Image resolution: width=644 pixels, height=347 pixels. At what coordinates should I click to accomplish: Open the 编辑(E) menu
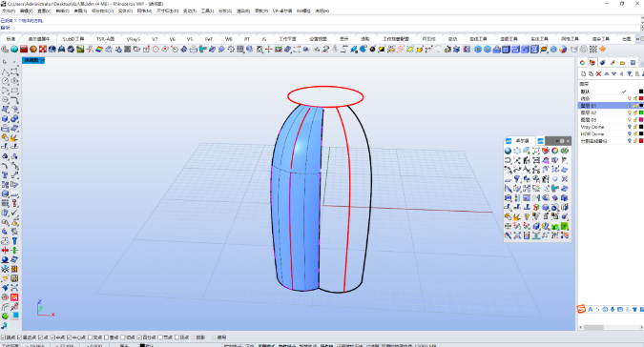pos(27,11)
